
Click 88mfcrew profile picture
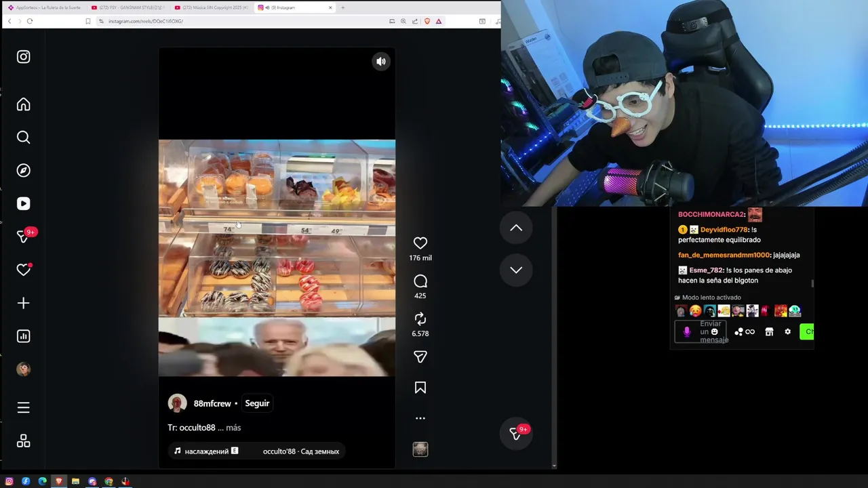tap(178, 403)
